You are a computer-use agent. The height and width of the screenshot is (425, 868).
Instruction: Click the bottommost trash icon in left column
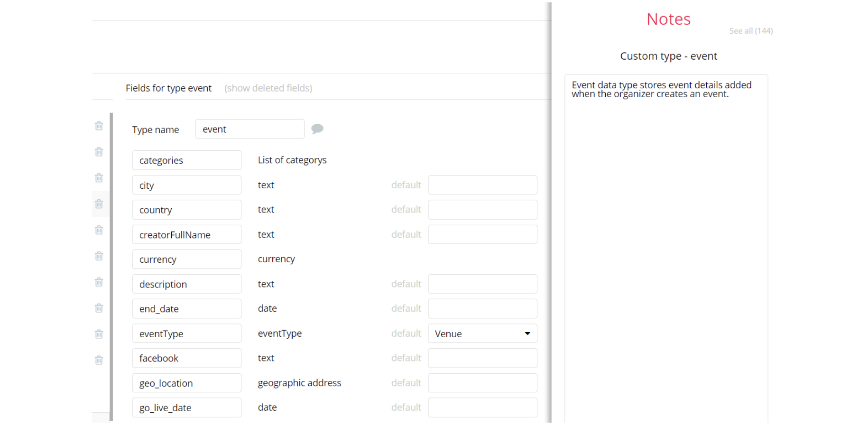(99, 360)
